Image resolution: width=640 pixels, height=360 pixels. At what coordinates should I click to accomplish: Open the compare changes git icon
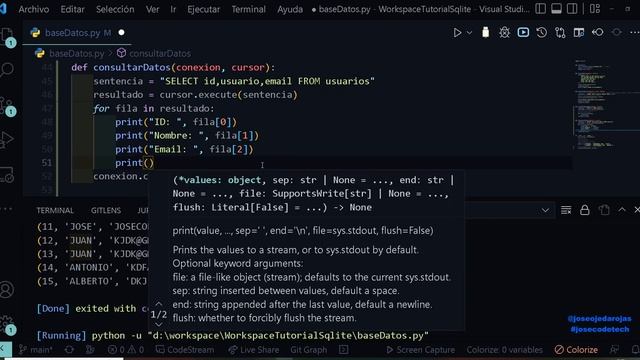(560, 33)
